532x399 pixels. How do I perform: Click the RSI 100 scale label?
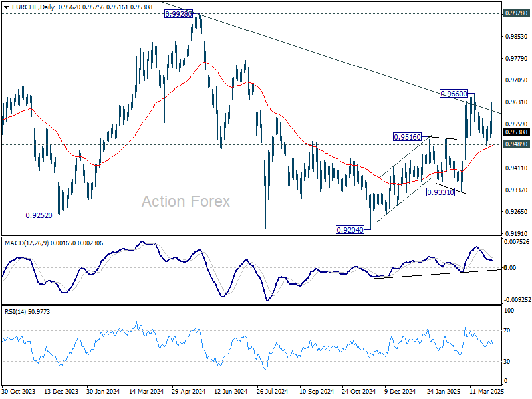pyautogui.click(x=509, y=310)
